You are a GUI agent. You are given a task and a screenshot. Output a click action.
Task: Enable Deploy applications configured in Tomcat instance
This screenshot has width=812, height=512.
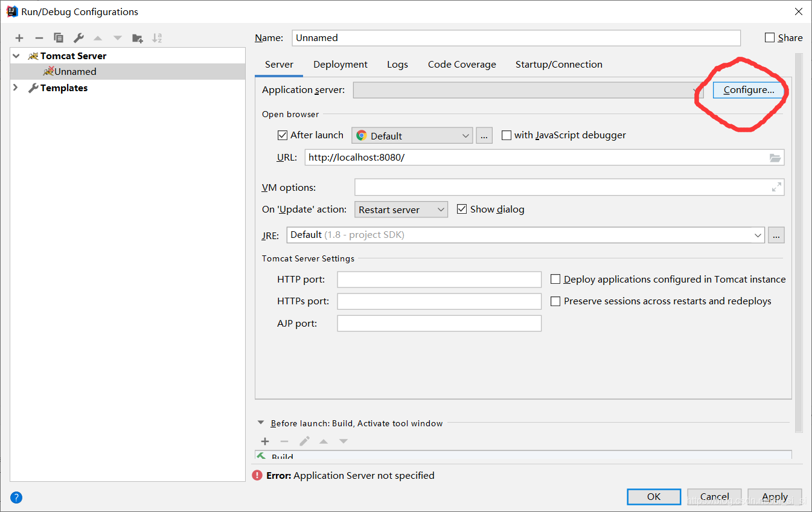(x=555, y=279)
